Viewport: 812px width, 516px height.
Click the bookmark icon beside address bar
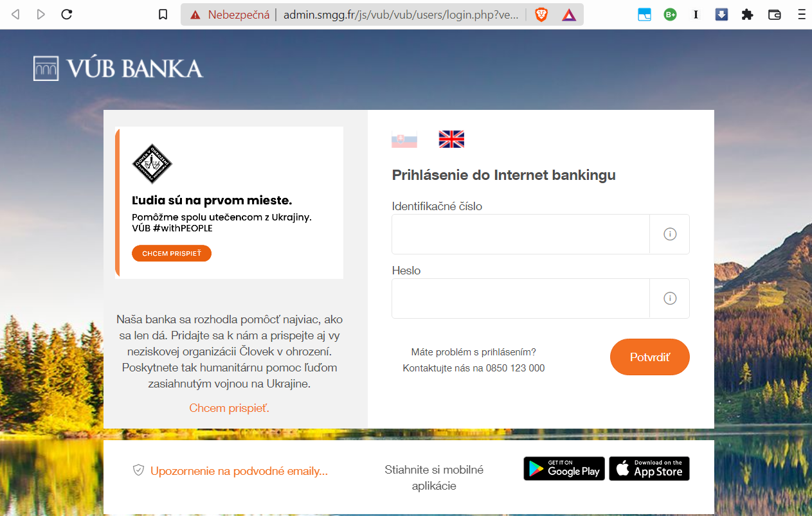163,14
